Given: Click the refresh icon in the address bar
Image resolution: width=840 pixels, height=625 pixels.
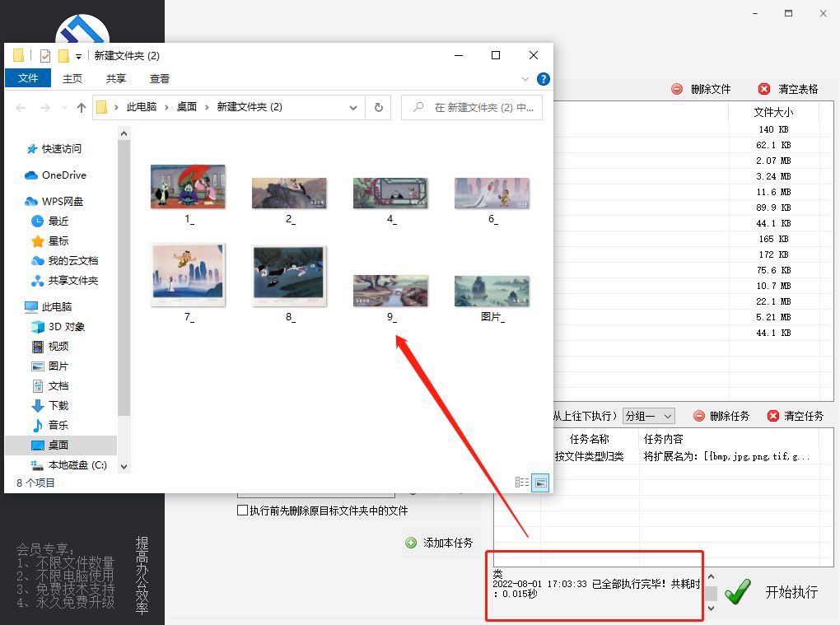Looking at the screenshot, I should coord(379,107).
